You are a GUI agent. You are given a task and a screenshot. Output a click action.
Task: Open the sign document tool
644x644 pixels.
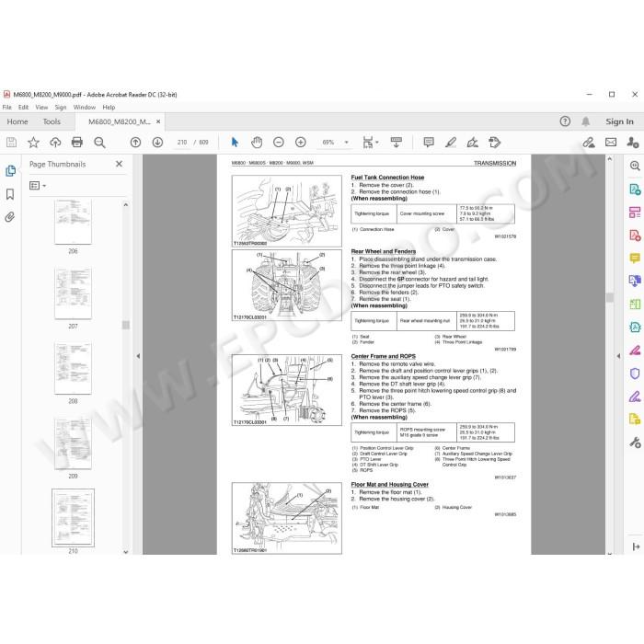pos(473,143)
